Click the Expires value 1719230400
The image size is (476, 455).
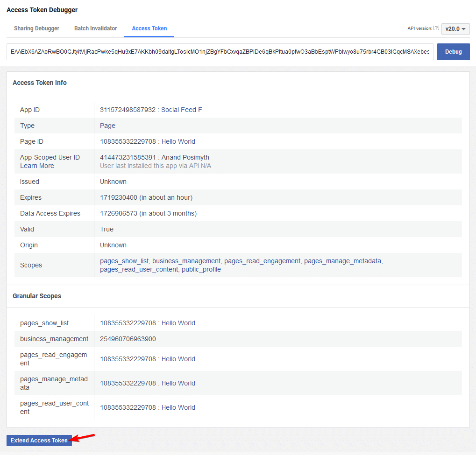118,197
